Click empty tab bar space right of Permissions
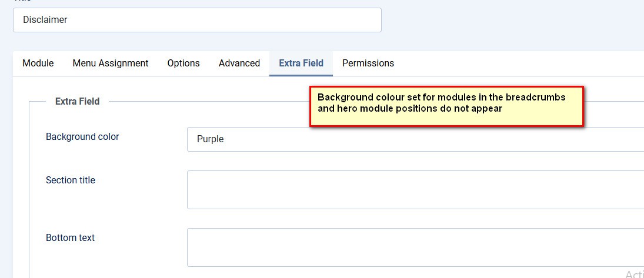The height and width of the screenshot is (278, 644). (518, 63)
